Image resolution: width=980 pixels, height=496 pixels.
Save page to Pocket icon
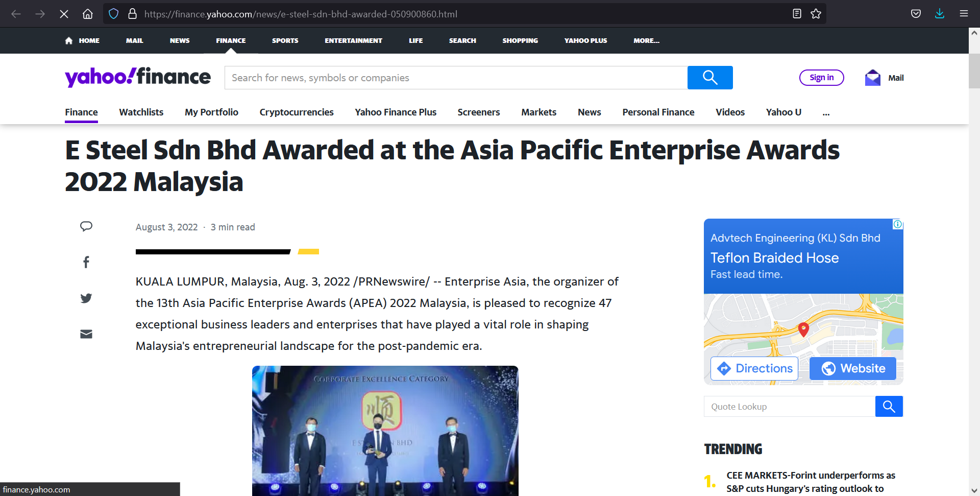click(916, 14)
